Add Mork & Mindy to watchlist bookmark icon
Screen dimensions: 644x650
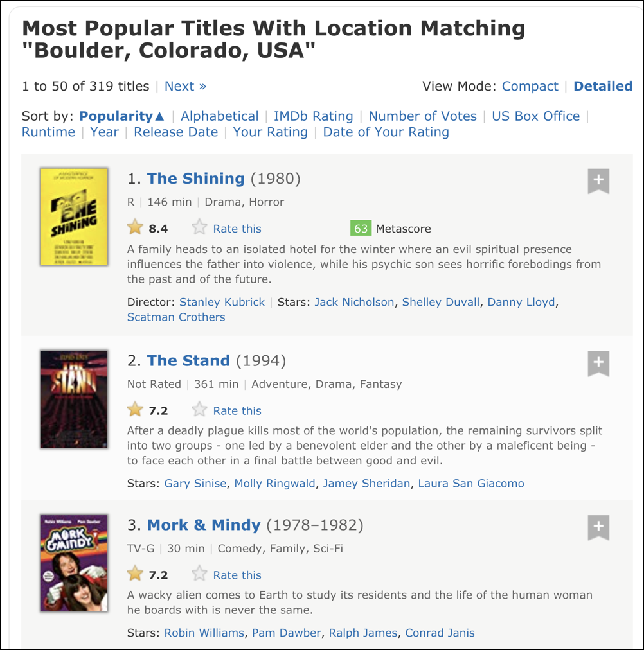point(598,527)
